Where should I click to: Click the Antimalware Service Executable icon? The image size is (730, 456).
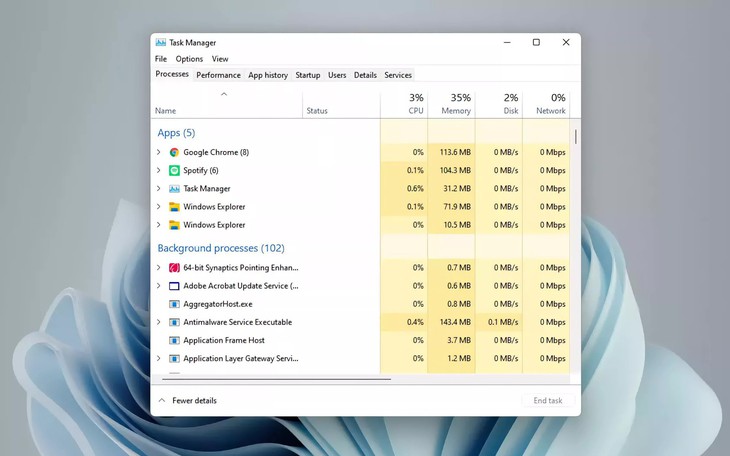click(x=174, y=322)
